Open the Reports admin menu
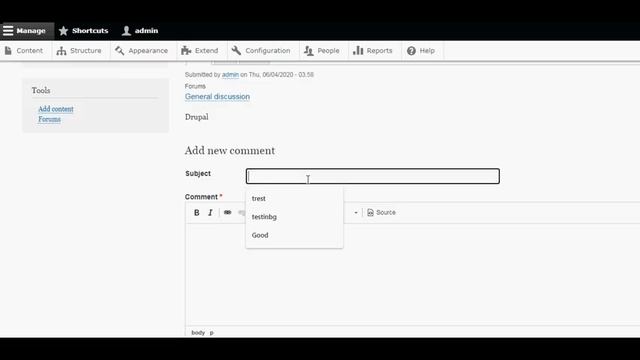 coord(373,51)
